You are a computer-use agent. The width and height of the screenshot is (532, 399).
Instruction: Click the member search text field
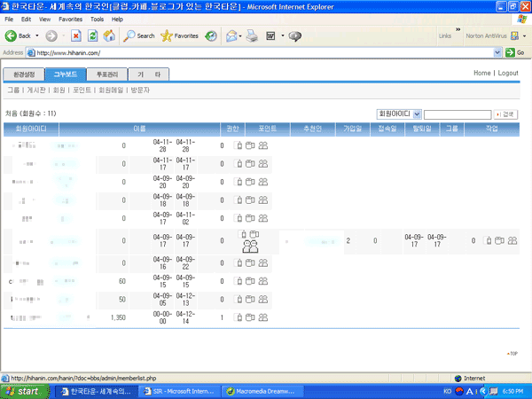457,114
